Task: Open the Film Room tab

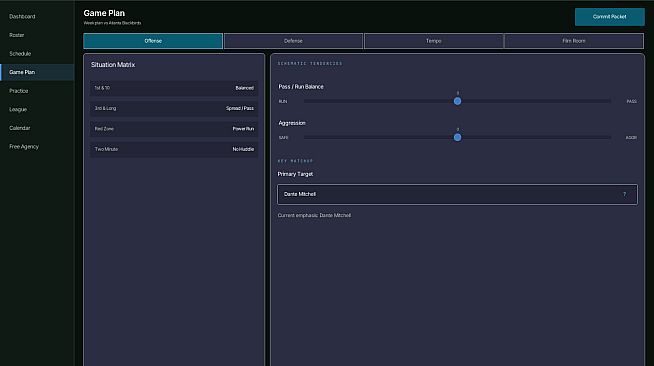Action: pos(574,41)
